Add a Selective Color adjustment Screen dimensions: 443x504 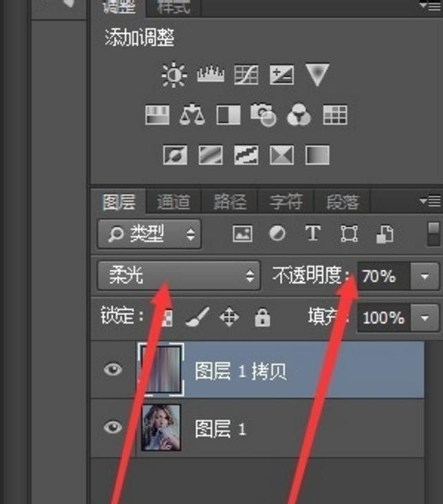[281, 155]
